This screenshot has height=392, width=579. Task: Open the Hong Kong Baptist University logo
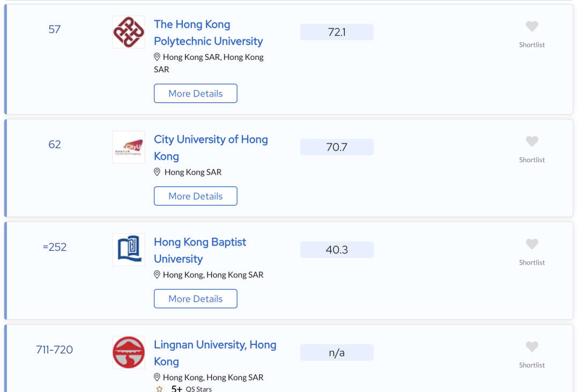(129, 250)
